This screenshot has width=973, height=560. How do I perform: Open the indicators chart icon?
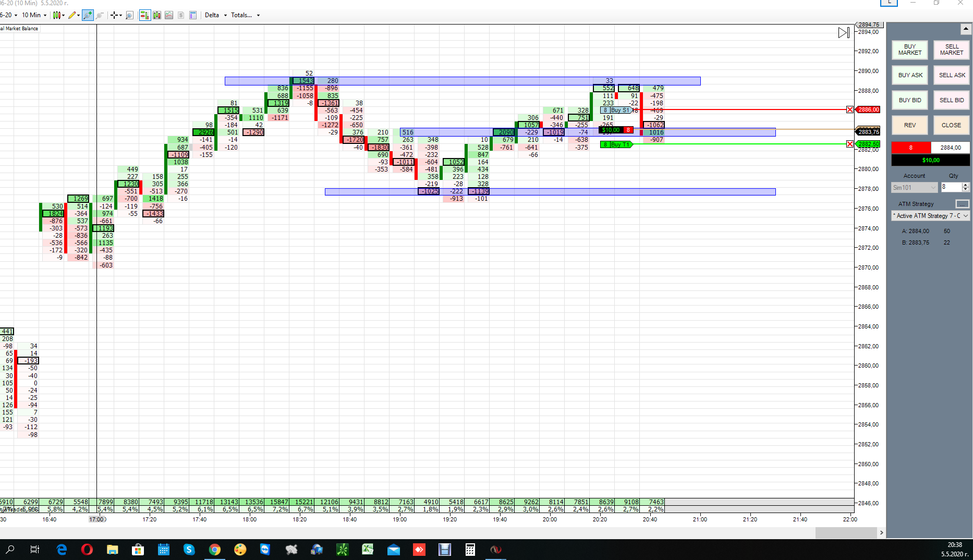[x=169, y=15]
